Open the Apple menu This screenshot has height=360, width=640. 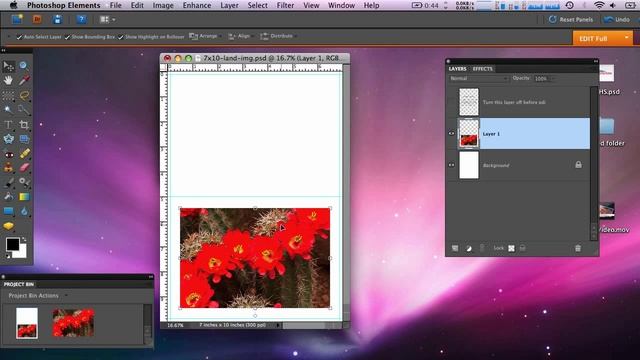[x=13, y=5]
